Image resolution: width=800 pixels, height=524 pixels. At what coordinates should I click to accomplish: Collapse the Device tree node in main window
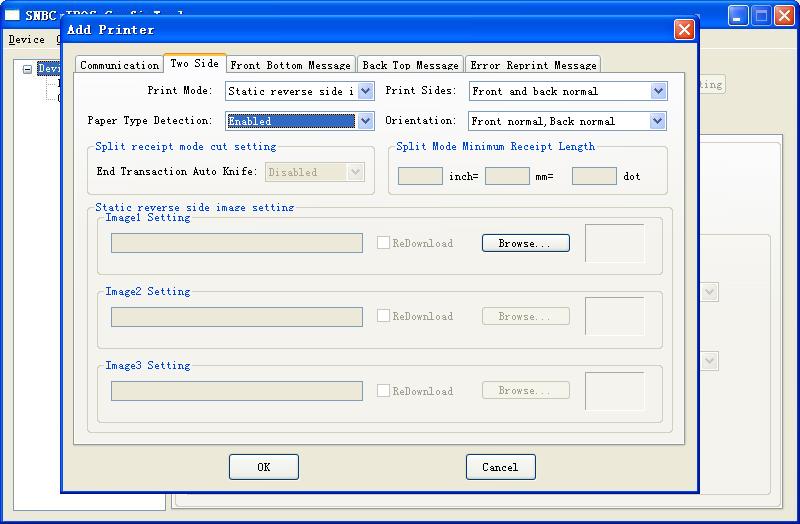tap(28, 69)
